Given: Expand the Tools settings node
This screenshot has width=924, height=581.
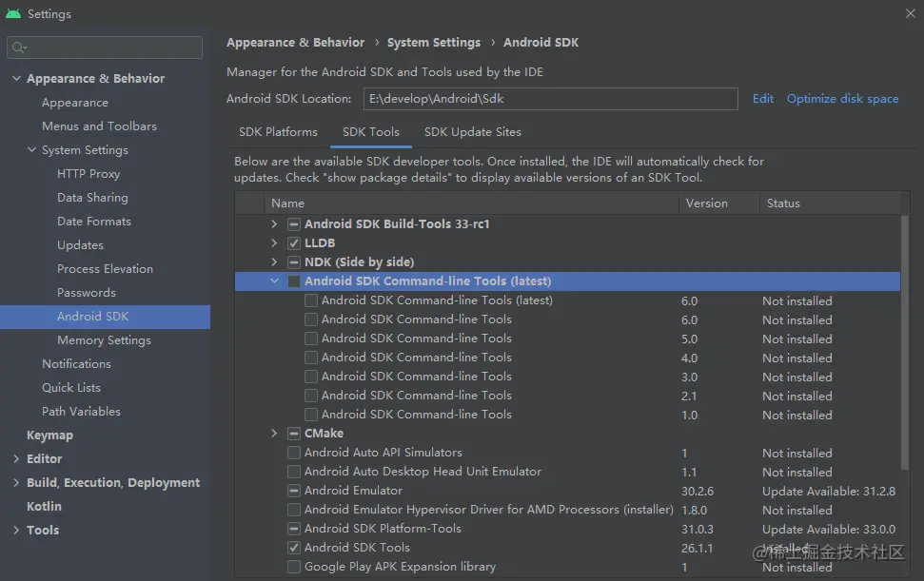Looking at the screenshot, I should click(16, 531).
